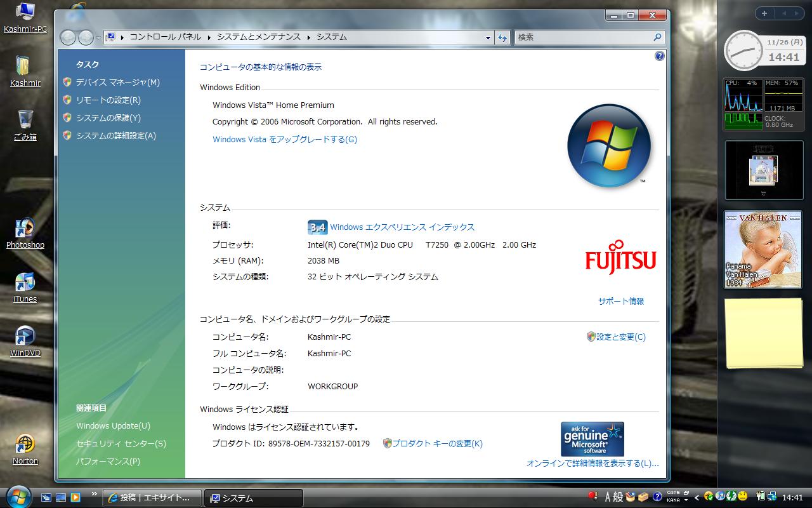Screen dimensions: 812x508
Task: Open セキュリティ センター(S) related link
Action: coord(121,444)
